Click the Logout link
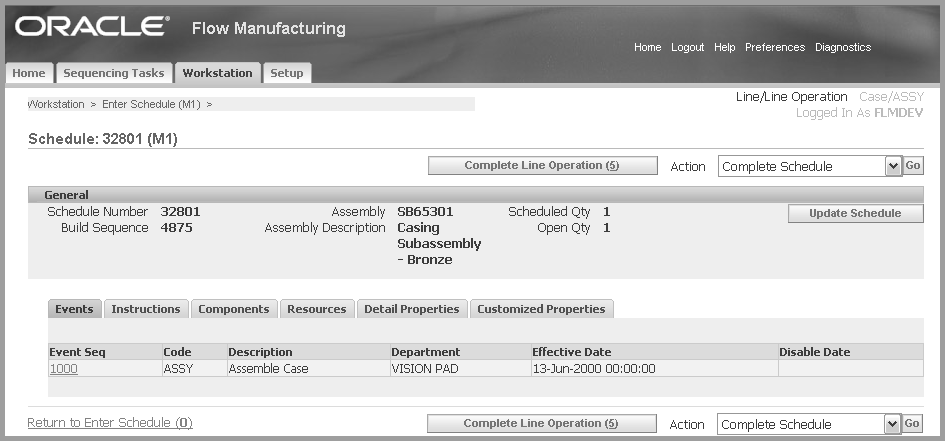The width and height of the screenshot is (945, 441). point(688,47)
